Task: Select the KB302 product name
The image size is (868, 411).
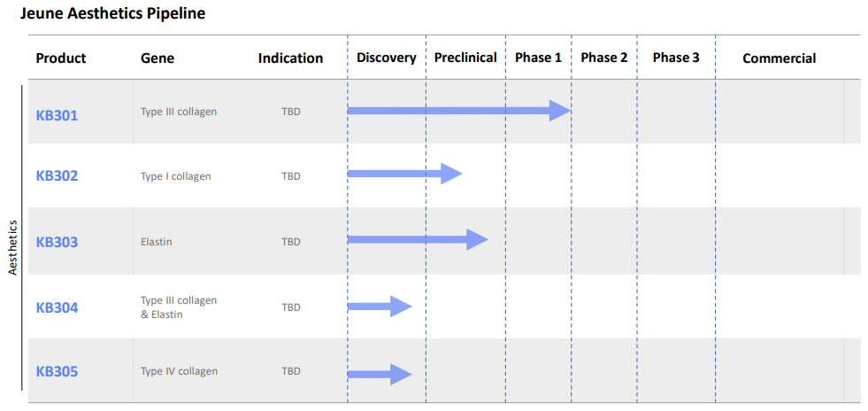Action: point(57,175)
